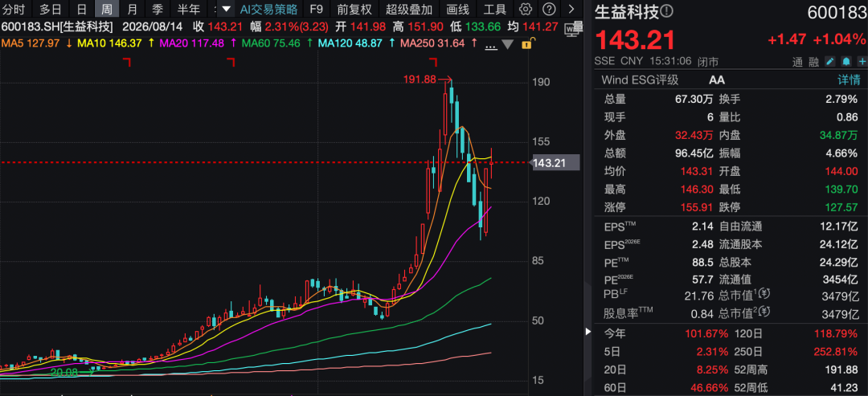Screen dimensions: 868x396
Task: Click the F9 button
Action: tap(316, 10)
